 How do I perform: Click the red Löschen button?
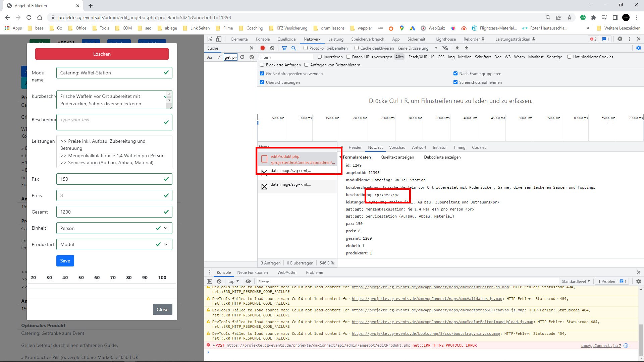click(x=102, y=54)
